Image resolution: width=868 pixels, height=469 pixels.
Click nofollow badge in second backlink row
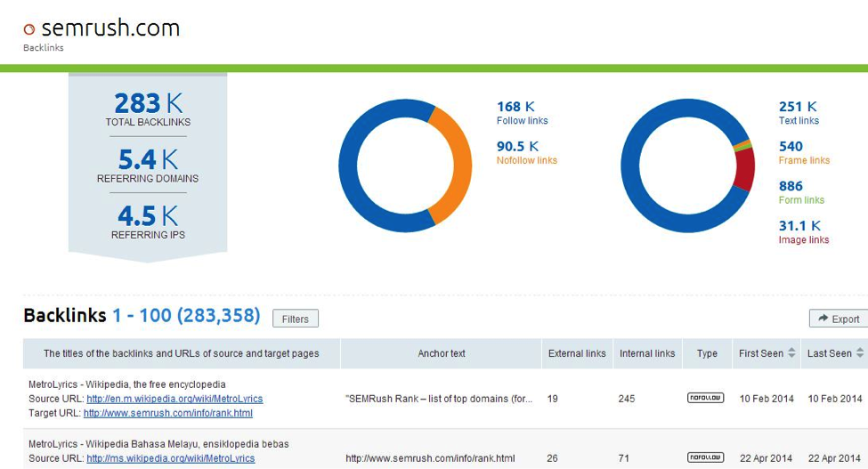click(705, 457)
